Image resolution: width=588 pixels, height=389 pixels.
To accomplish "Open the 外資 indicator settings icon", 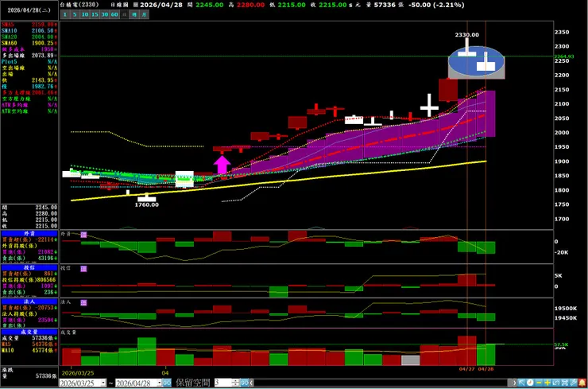I will 83,235.
